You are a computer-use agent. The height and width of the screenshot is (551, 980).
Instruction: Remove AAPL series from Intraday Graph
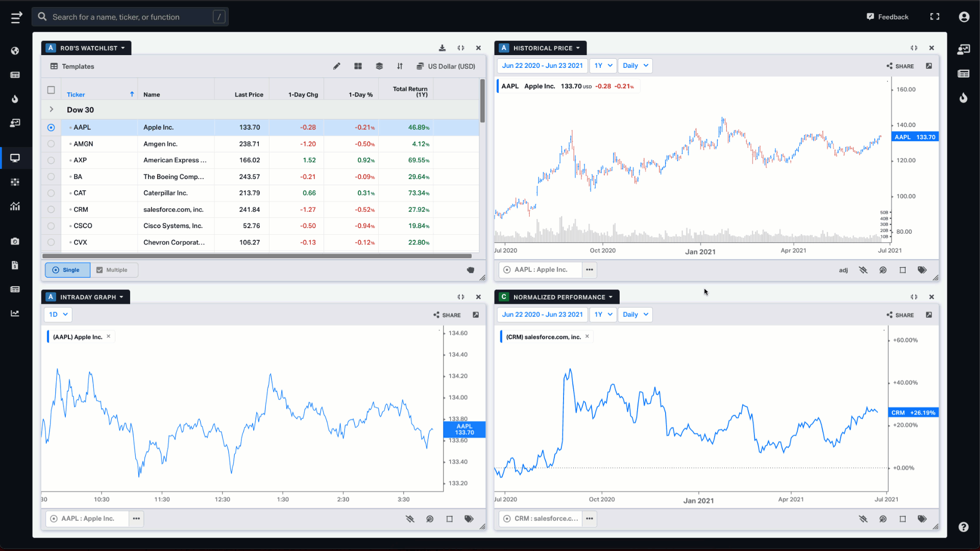point(108,337)
